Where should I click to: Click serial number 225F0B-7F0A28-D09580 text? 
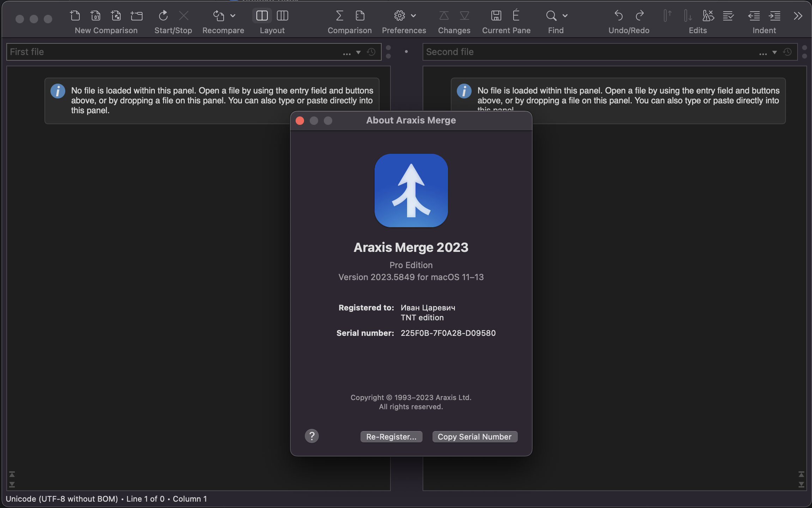(x=448, y=333)
